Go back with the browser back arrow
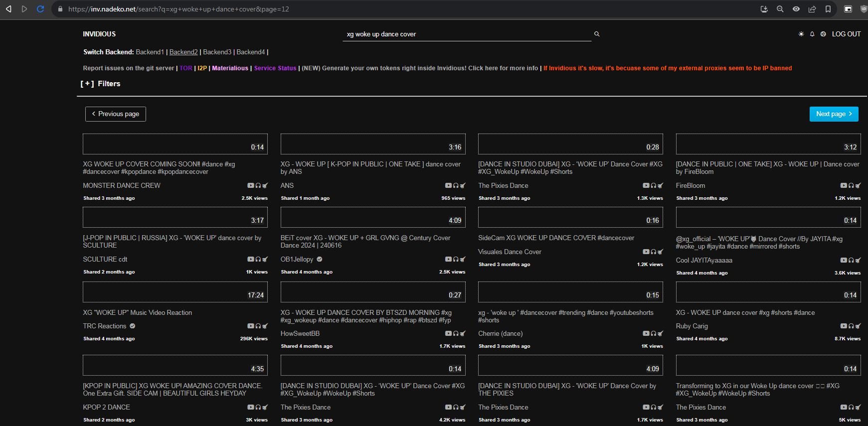Image resolution: width=868 pixels, height=426 pixels. pos(8,9)
